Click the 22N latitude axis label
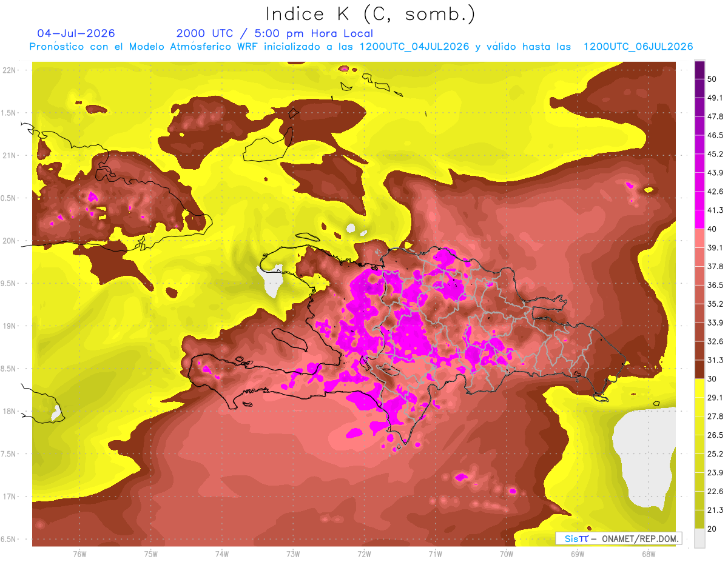 (10, 70)
